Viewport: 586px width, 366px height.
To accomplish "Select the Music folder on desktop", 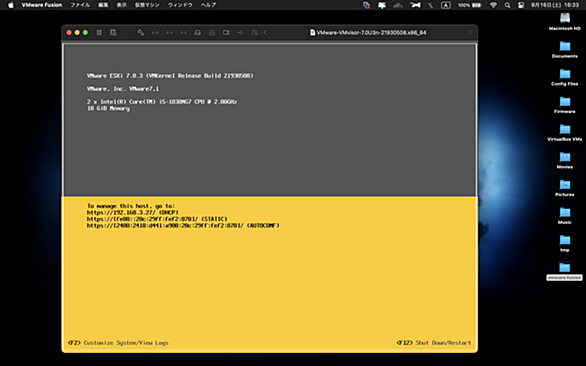I will point(565,215).
